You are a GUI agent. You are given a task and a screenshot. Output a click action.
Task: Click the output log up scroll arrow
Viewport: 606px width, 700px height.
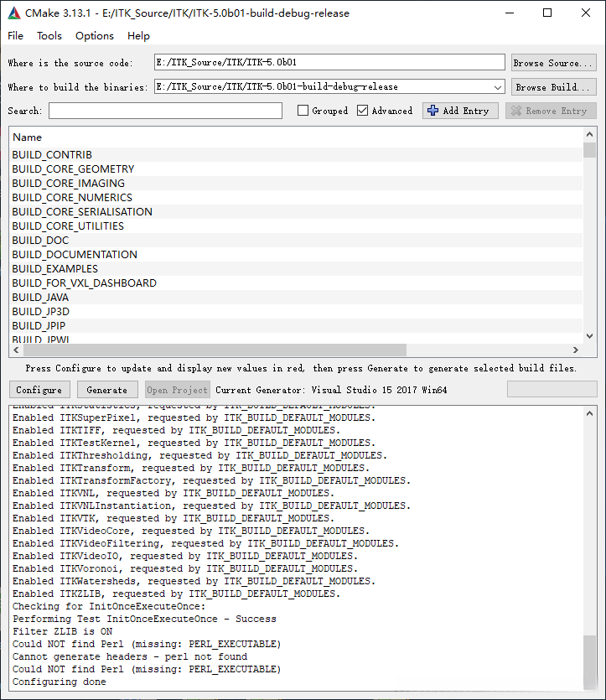point(589,414)
